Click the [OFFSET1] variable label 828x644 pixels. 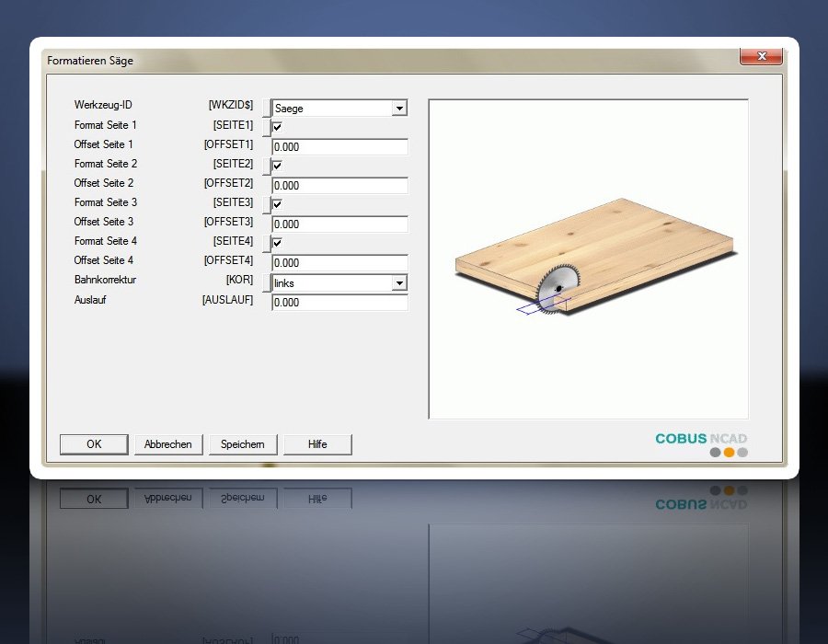(x=229, y=144)
